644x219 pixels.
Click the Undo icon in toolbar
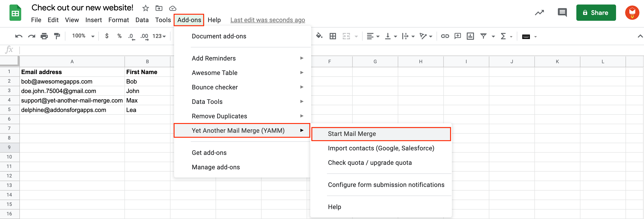(x=19, y=36)
